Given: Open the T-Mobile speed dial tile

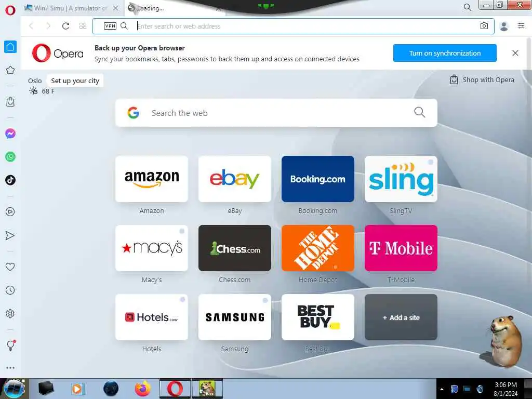Looking at the screenshot, I should (x=401, y=248).
